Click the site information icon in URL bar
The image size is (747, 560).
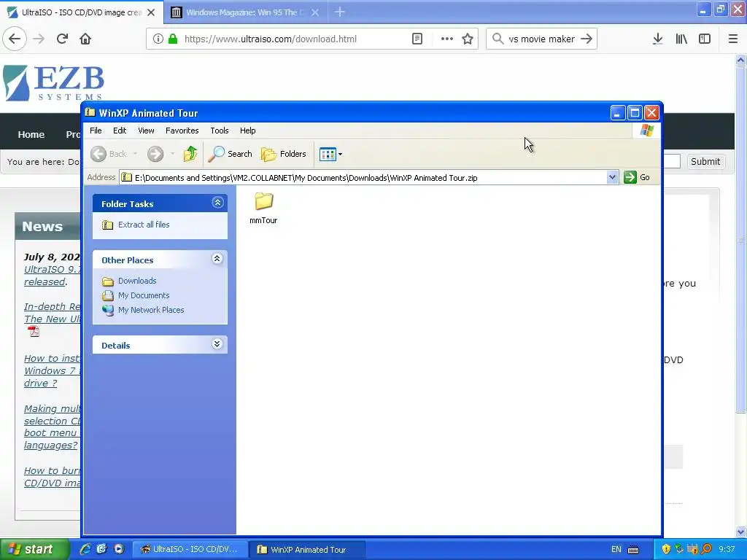(158, 39)
